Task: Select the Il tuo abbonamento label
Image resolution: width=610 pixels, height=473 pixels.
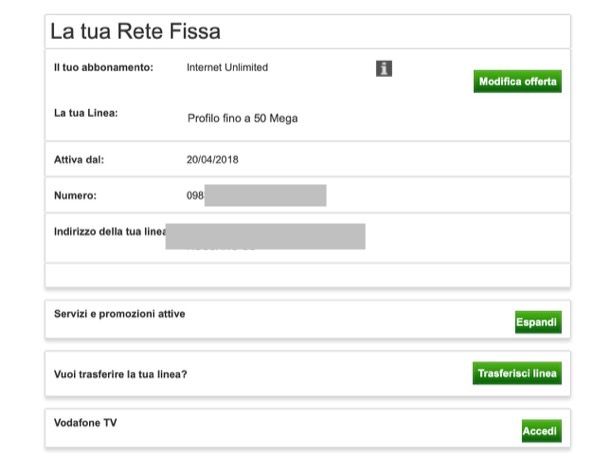Action: (x=103, y=68)
